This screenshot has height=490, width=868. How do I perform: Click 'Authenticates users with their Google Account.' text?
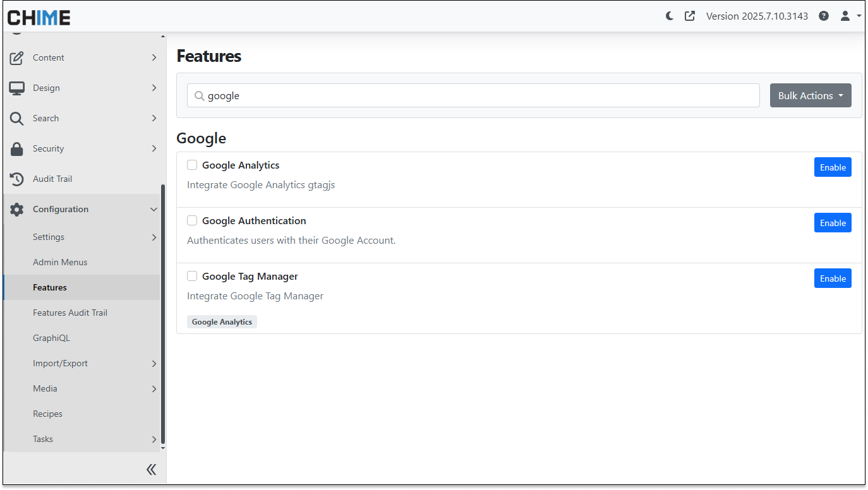[x=291, y=241]
